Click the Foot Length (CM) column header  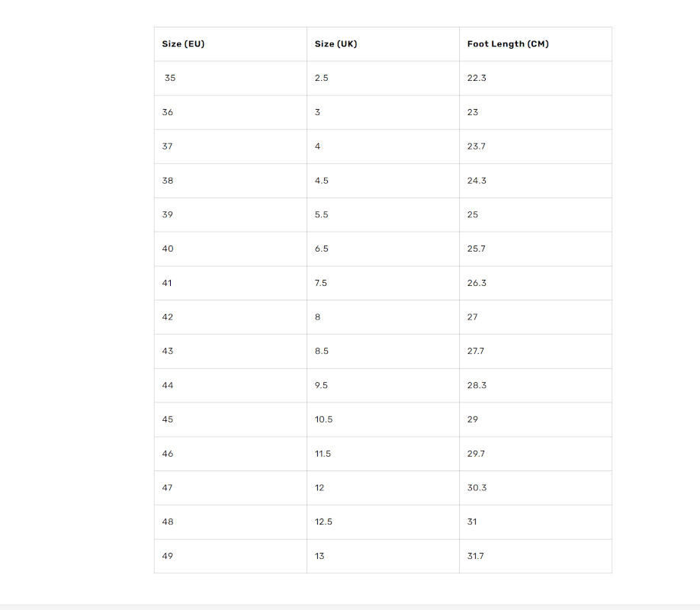point(508,44)
